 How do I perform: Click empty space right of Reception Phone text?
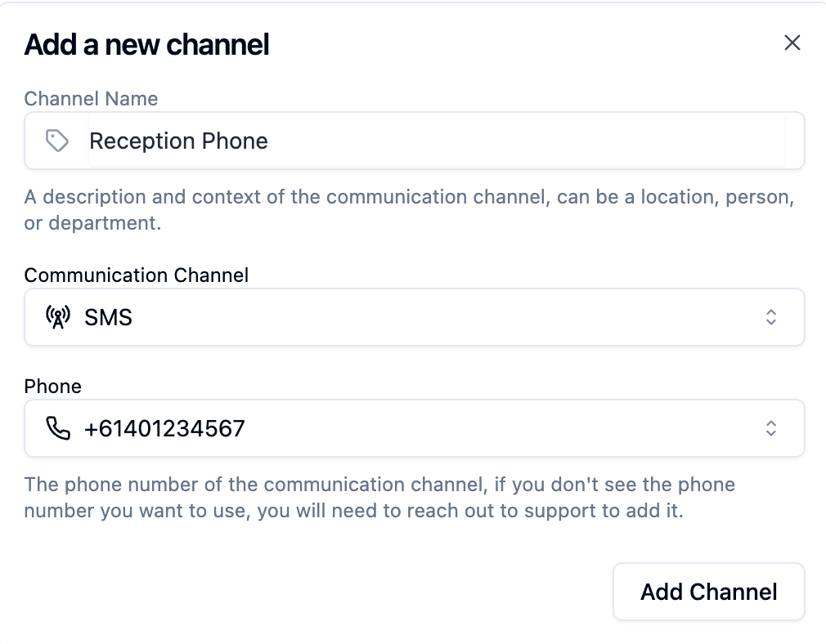(523, 141)
